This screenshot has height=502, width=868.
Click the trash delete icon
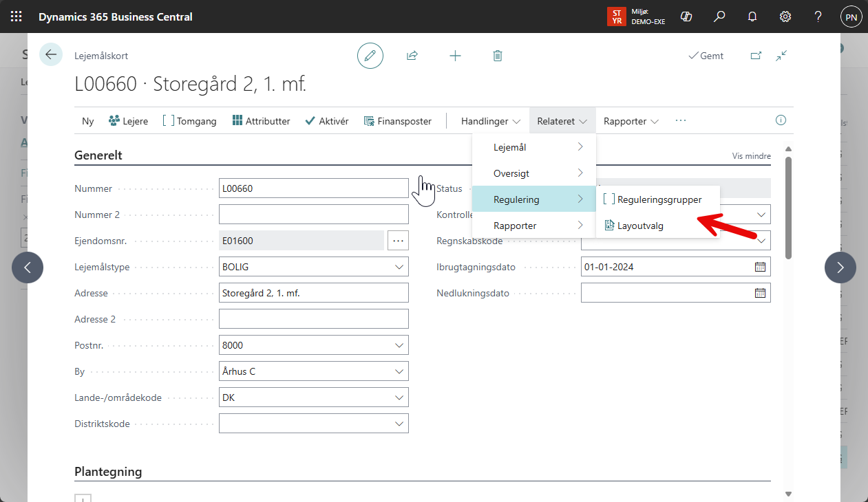click(x=498, y=56)
